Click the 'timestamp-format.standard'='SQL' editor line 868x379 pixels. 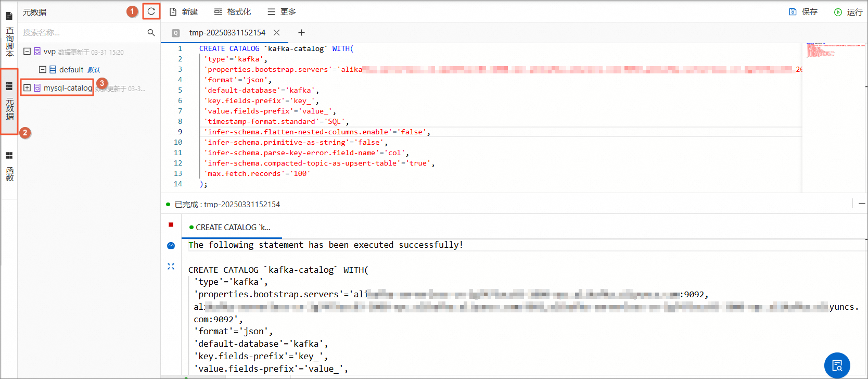276,121
